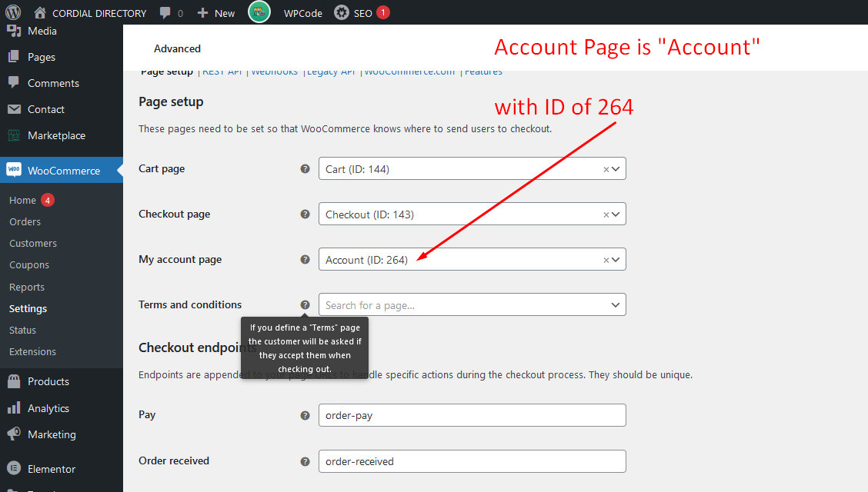
Task: Click the "Checkout page" label
Action: pos(175,214)
